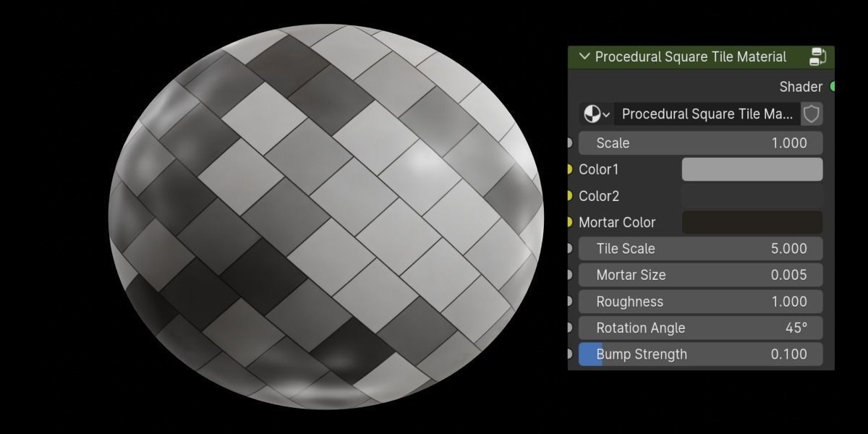Viewport: 868px width, 434px height.
Task: Click the Roughness field
Action: click(701, 302)
